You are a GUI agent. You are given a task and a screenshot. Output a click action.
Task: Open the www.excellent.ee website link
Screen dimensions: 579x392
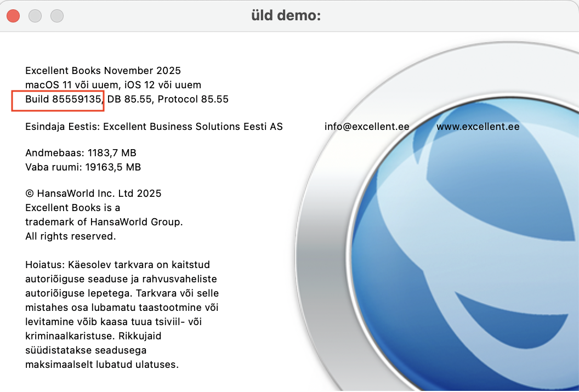click(478, 127)
